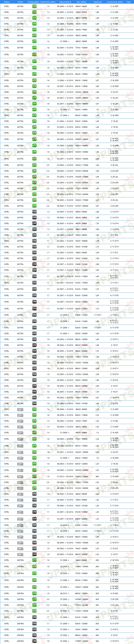Click the ON diesel icon in Zafira Z 19 DTH row
This screenshot has height=644, width=134.
coord(34,641)
